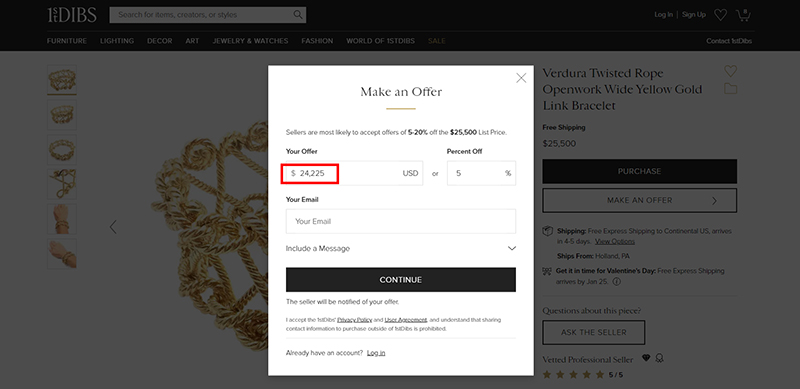Open World of 1stDibs menu

point(381,41)
